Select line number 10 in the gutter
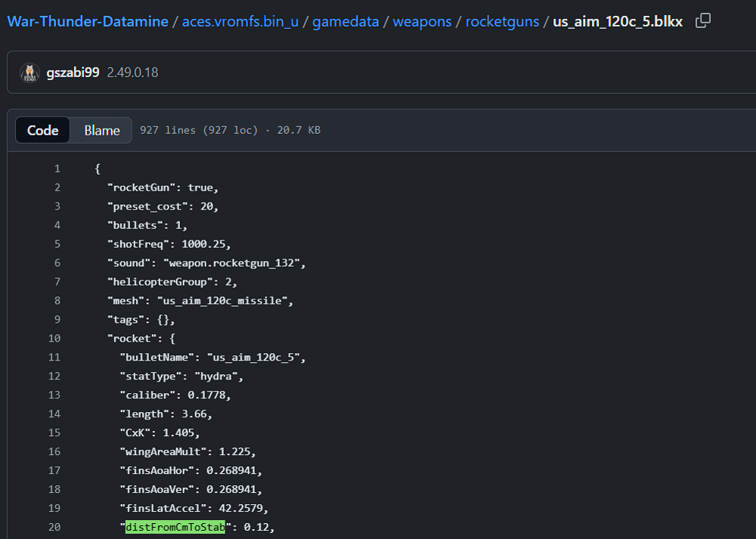This screenshot has height=539, width=756. pyautogui.click(x=54, y=338)
